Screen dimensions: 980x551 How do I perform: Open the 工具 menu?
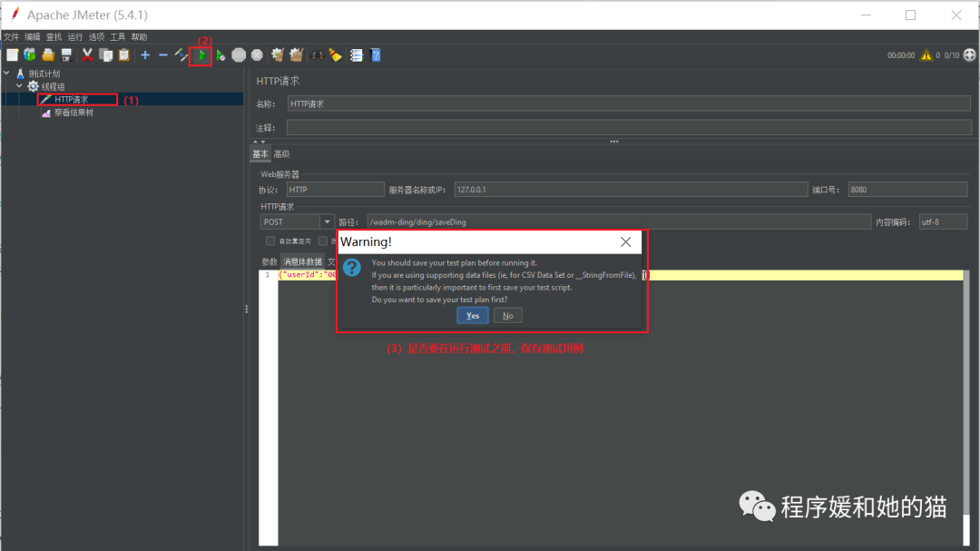pyautogui.click(x=117, y=37)
